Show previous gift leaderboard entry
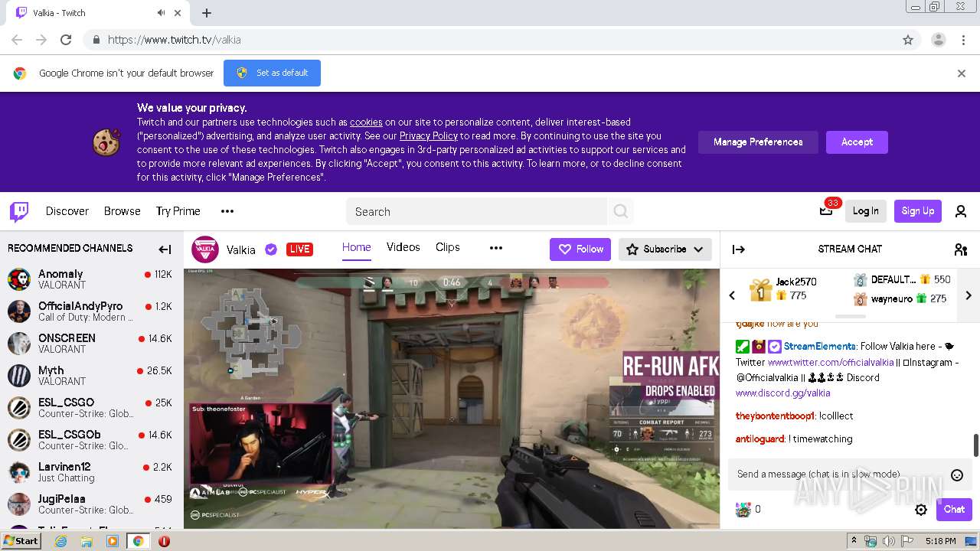980x551 pixels. tap(732, 295)
